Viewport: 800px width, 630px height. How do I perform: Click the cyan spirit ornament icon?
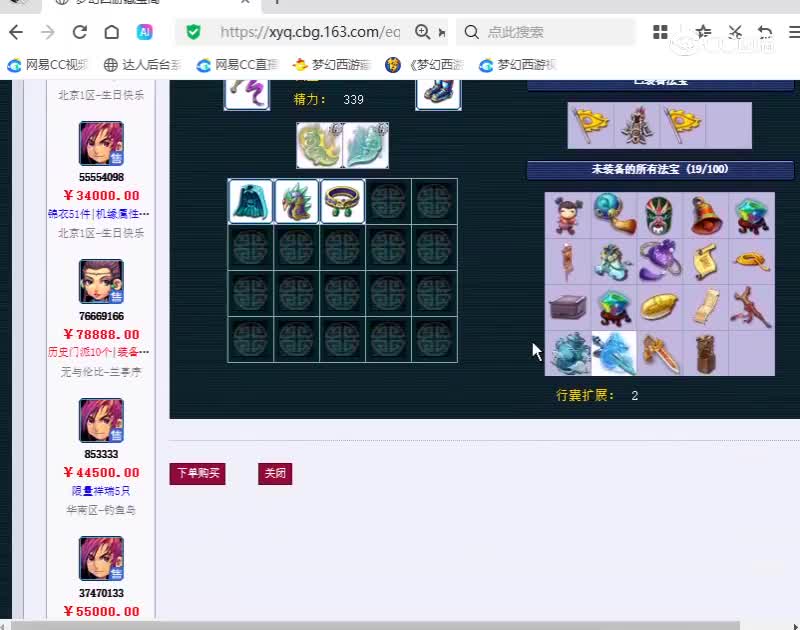366,145
